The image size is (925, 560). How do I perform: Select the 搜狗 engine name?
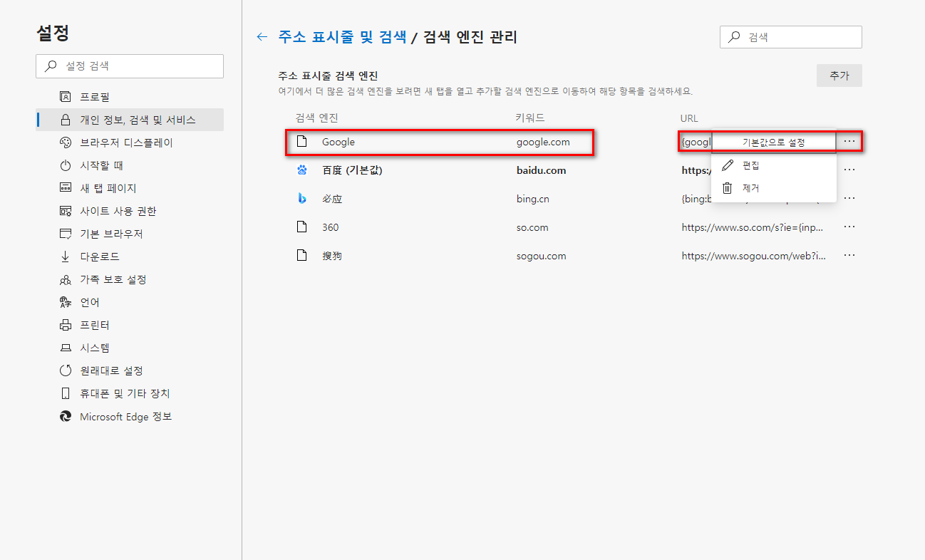[332, 256]
